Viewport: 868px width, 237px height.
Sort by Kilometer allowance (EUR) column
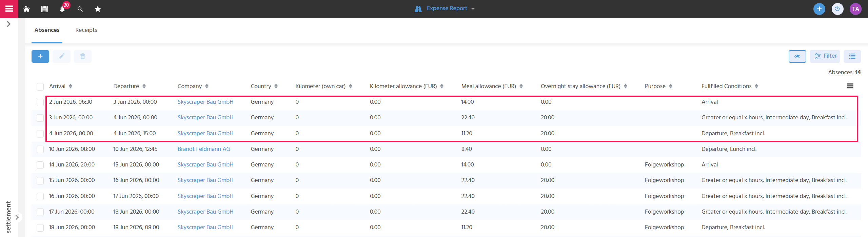407,86
